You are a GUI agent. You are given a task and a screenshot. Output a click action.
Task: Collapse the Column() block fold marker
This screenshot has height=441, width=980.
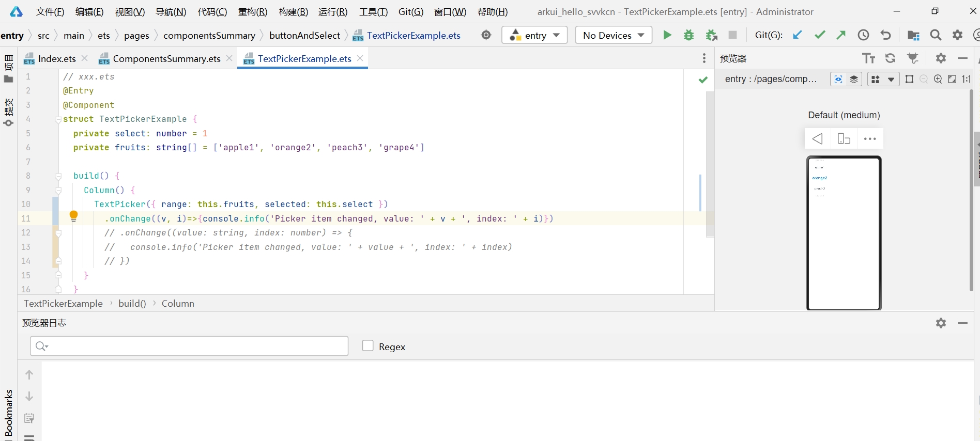[58, 191]
